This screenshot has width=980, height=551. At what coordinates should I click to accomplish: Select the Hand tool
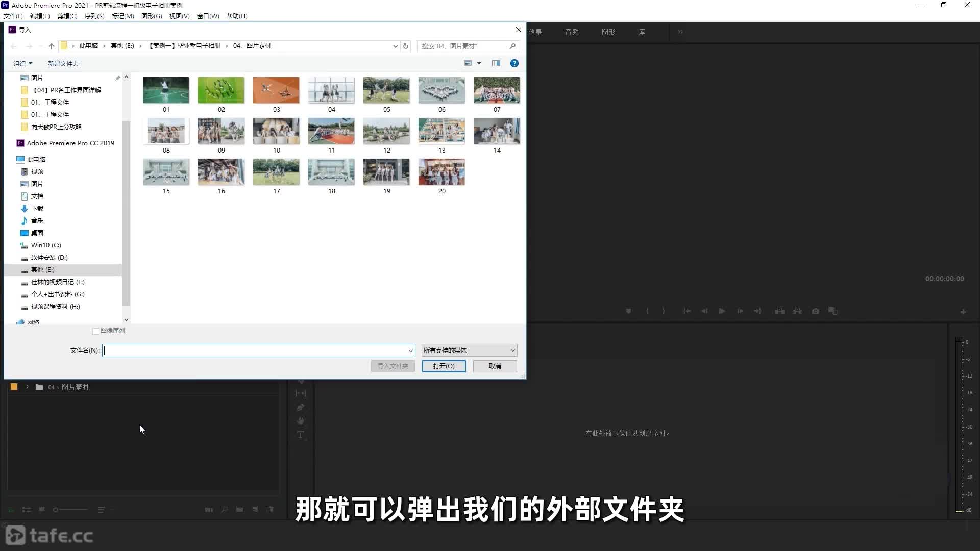coord(301,421)
